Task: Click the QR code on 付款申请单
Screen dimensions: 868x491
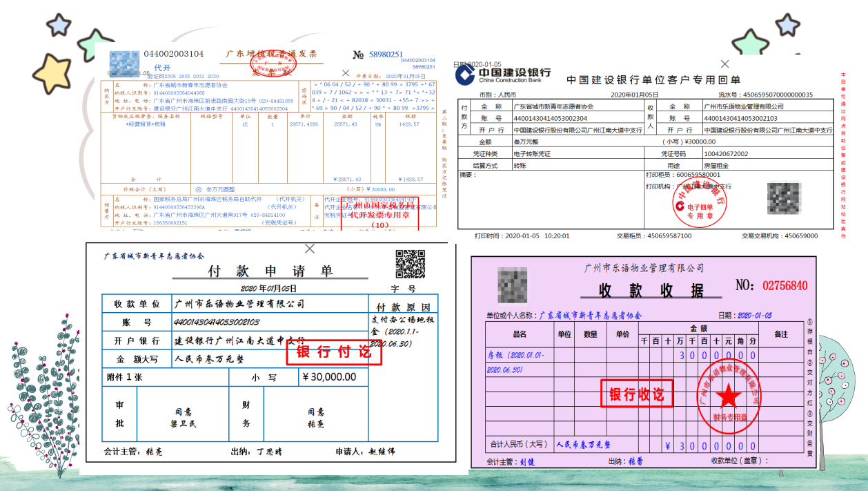Action: pos(410,264)
